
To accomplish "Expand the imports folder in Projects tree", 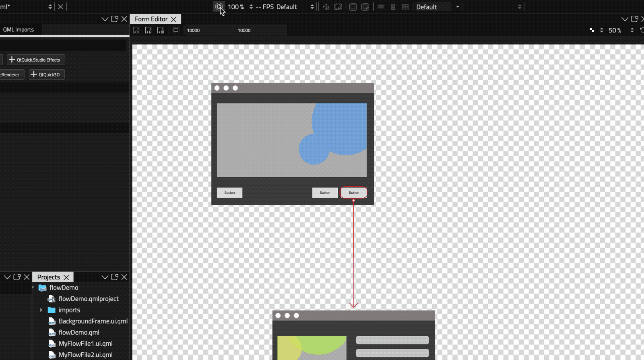I will coord(41,310).
